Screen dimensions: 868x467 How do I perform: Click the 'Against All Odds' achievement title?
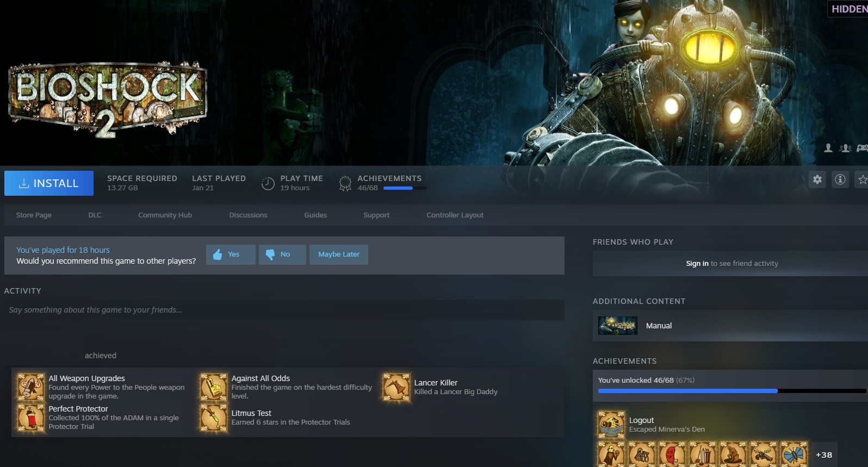coord(261,378)
